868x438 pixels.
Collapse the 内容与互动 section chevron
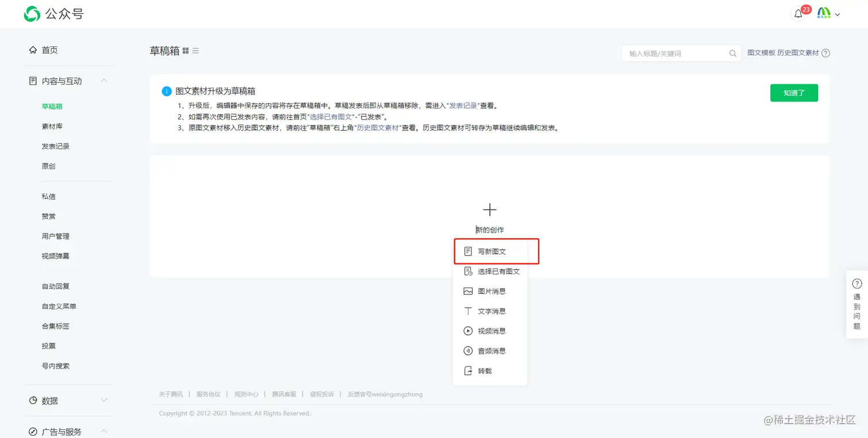tap(104, 81)
